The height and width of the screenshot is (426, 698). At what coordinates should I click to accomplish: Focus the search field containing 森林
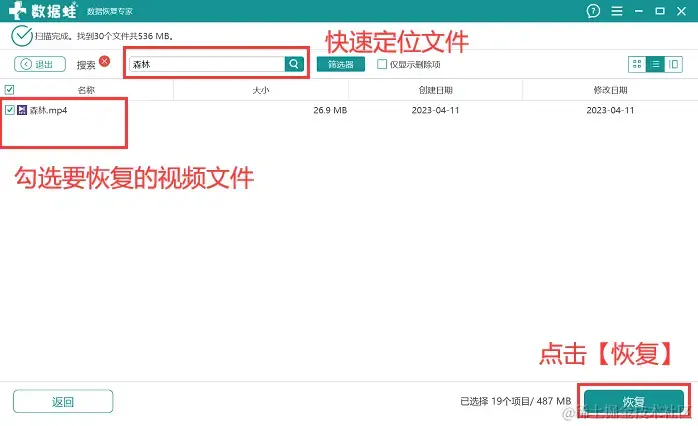(207, 64)
